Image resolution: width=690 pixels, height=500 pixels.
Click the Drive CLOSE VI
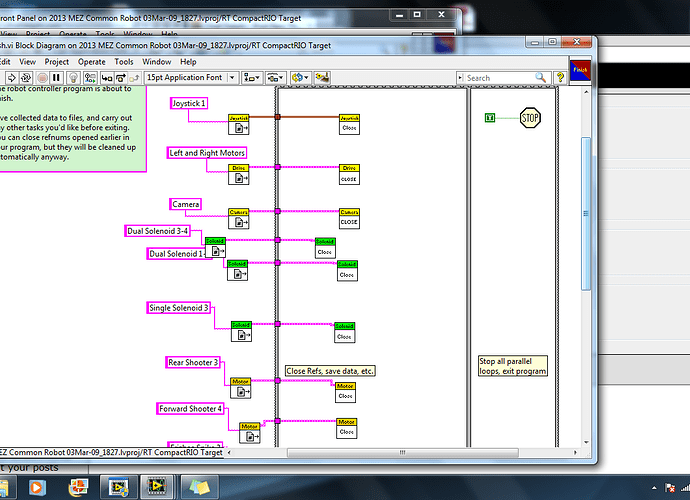(349, 175)
